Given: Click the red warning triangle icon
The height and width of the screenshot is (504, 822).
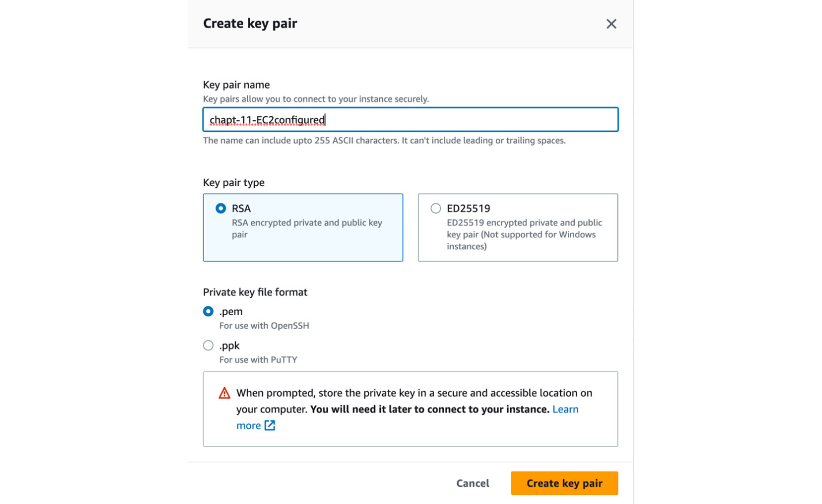Looking at the screenshot, I should coord(224,393).
